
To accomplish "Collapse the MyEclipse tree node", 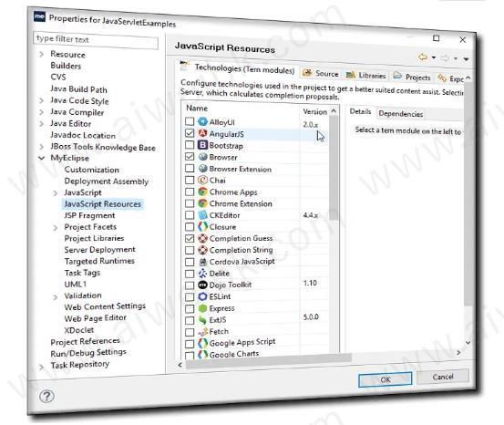I will pos(41,158).
